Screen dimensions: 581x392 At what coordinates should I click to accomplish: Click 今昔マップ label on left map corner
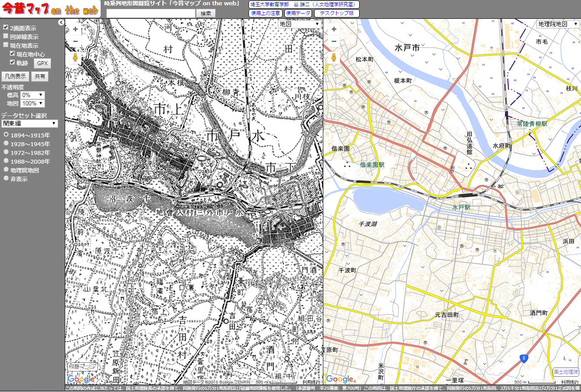(x=82, y=366)
